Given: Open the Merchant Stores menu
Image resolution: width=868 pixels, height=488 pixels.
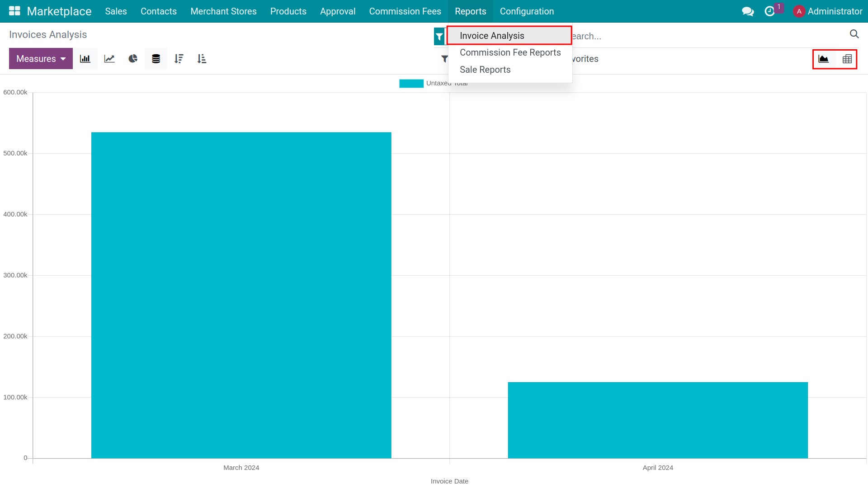Looking at the screenshot, I should (223, 11).
